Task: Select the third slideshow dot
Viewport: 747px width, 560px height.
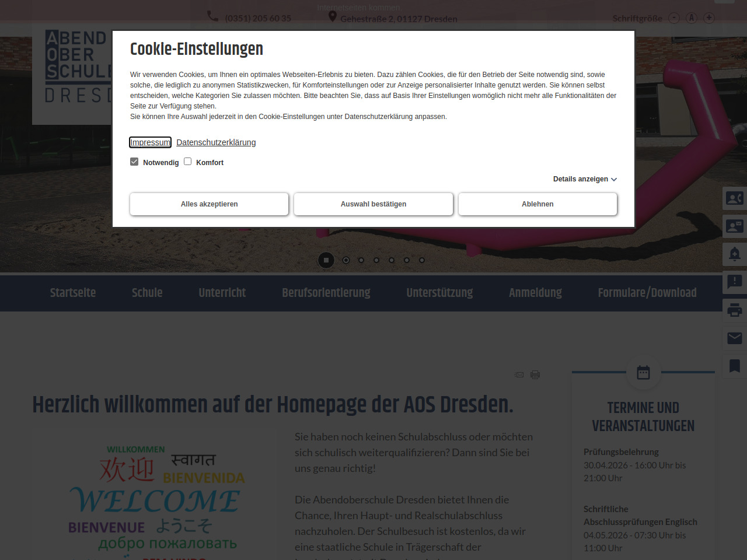Action: (x=376, y=260)
